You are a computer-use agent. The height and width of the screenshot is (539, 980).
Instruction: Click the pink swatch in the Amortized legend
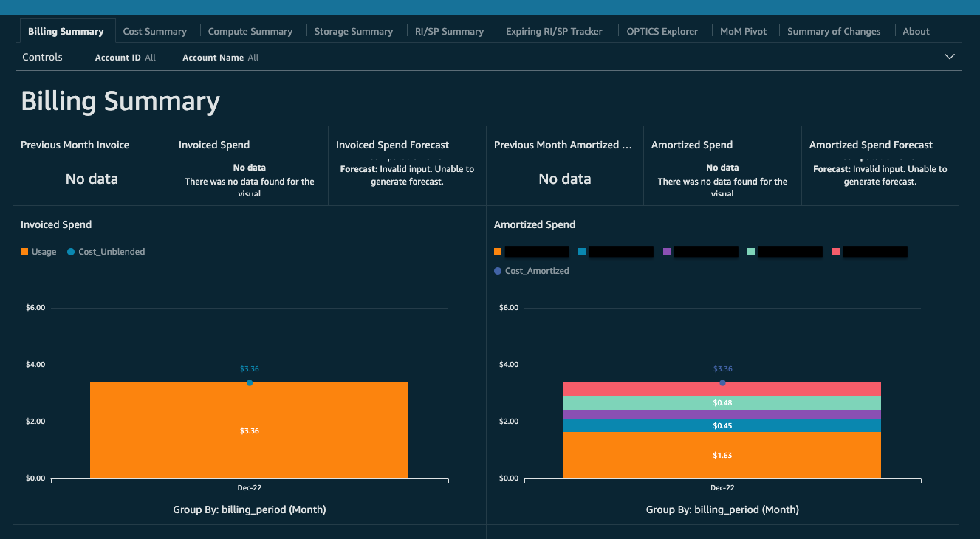(835, 251)
